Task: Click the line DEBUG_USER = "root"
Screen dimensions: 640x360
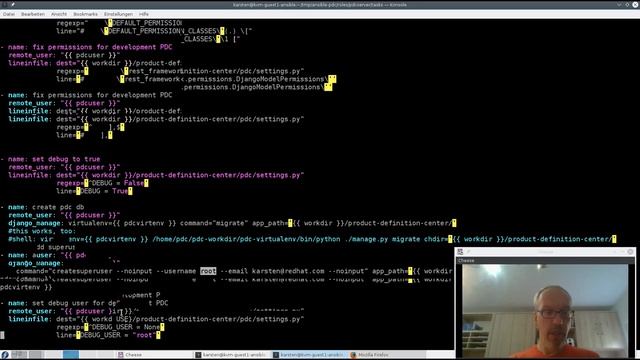Action: pyautogui.click(x=108, y=335)
